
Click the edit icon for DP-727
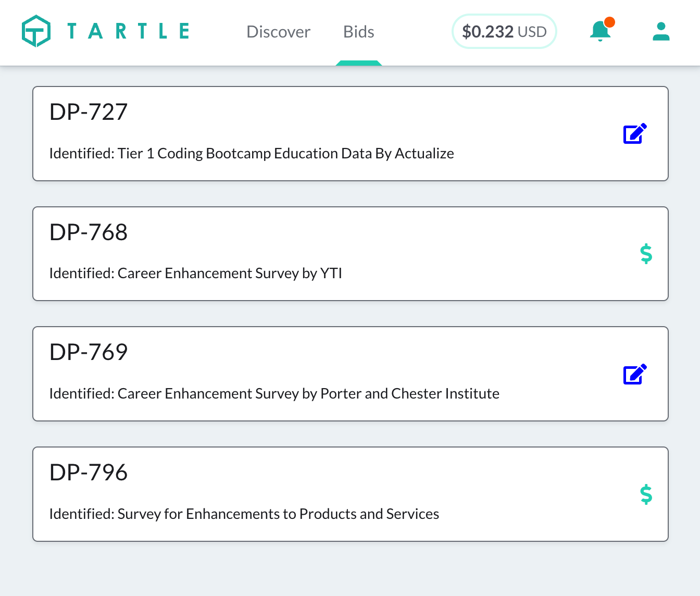point(635,134)
